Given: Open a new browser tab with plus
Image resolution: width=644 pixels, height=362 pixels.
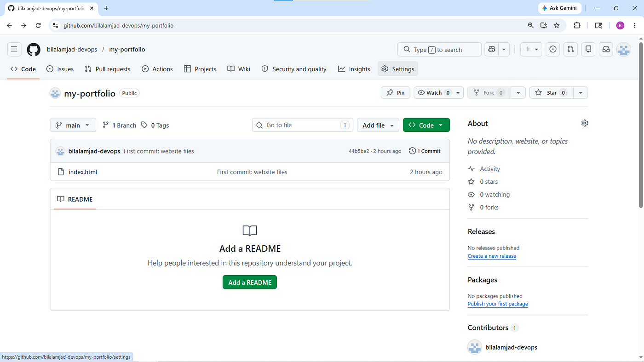Looking at the screenshot, I should (106, 8).
